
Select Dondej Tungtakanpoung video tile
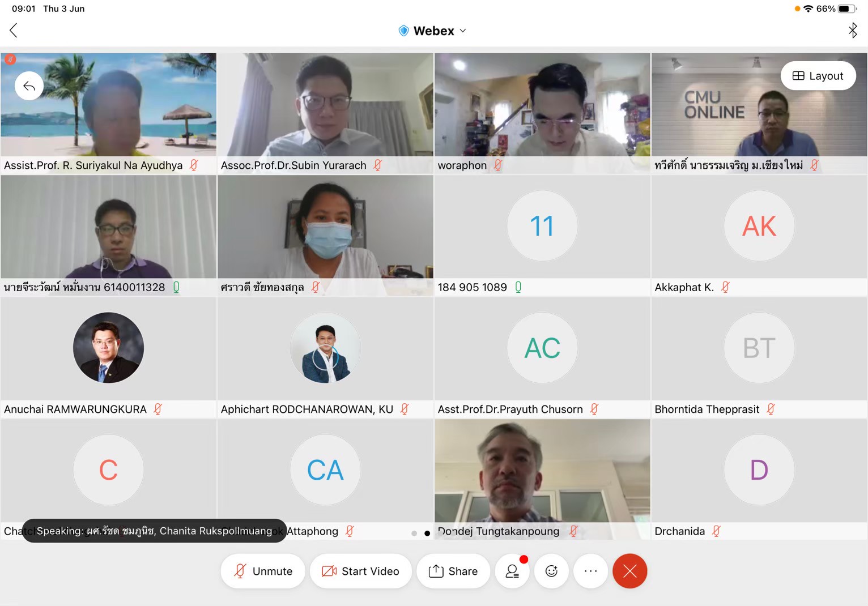click(x=542, y=479)
